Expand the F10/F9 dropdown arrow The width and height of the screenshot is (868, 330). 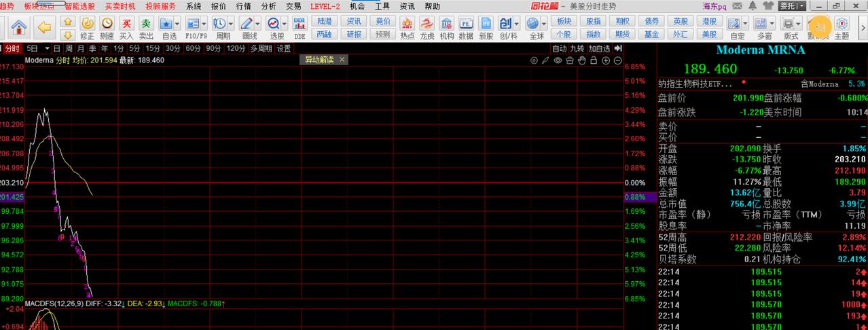tap(205, 24)
